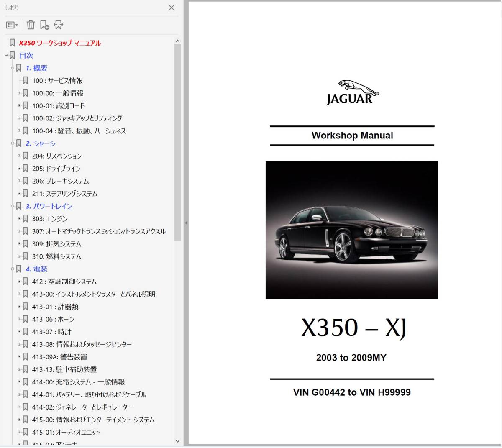Expand the 204: サスペンション bookmark
Viewport: 502px width, 448px height.
[x=19, y=156]
